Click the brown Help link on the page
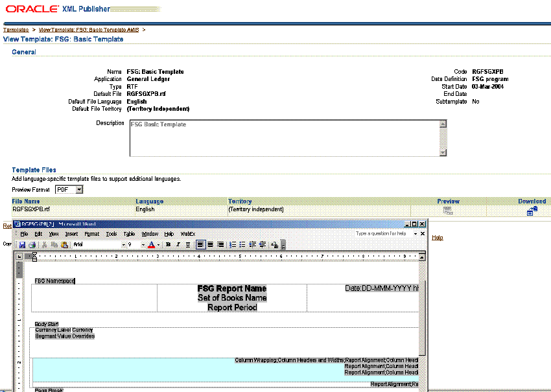 (x=437, y=238)
